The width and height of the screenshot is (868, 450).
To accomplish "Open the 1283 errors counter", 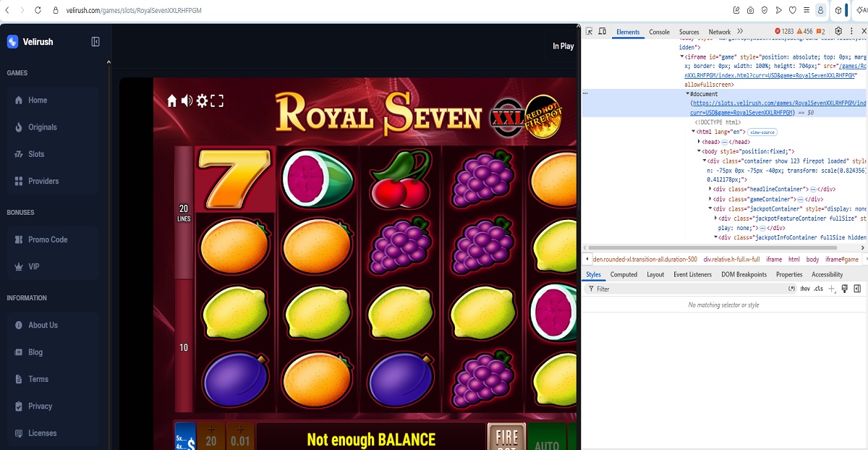I will (x=784, y=32).
